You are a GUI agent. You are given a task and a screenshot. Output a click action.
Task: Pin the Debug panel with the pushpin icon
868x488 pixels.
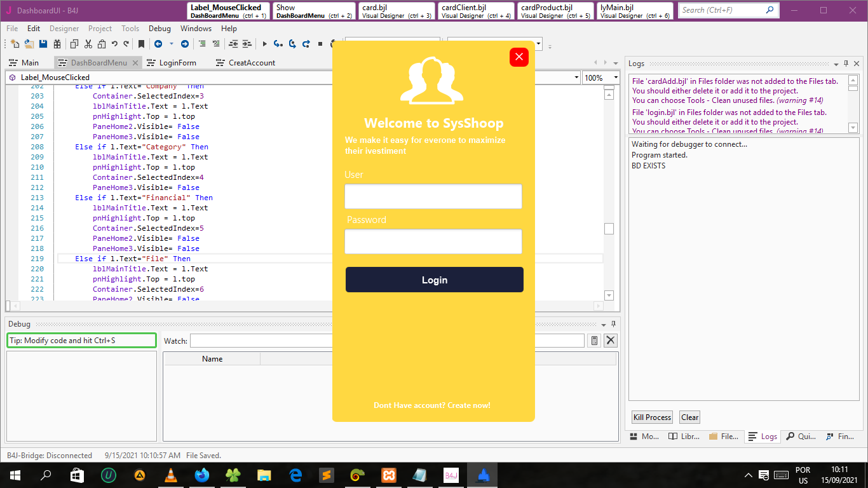click(x=614, y=324)
